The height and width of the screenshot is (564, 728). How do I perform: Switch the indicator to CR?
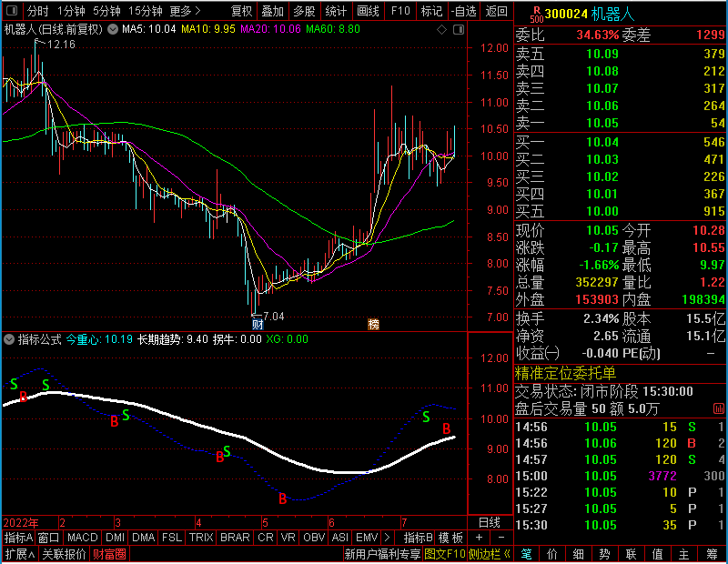(266, 538)
